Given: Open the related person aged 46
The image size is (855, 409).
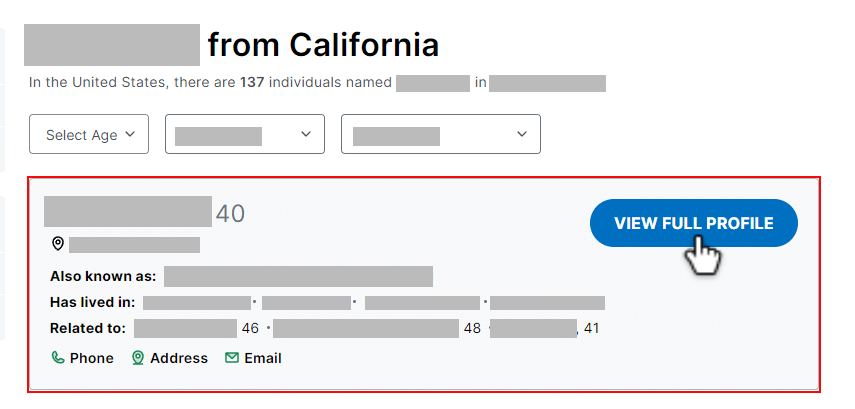Looking at the screenshot, I should (185, 329).
